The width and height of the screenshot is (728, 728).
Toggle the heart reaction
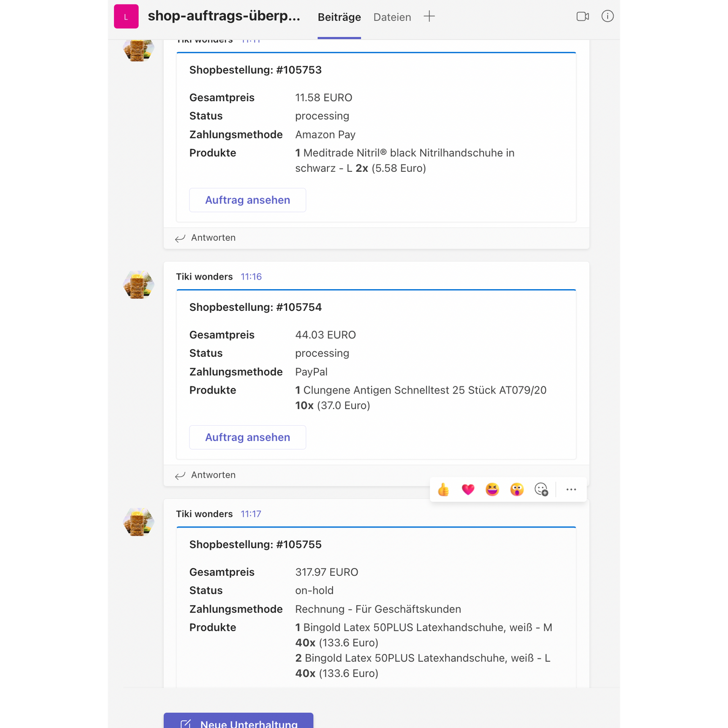(x=468, y=489)
